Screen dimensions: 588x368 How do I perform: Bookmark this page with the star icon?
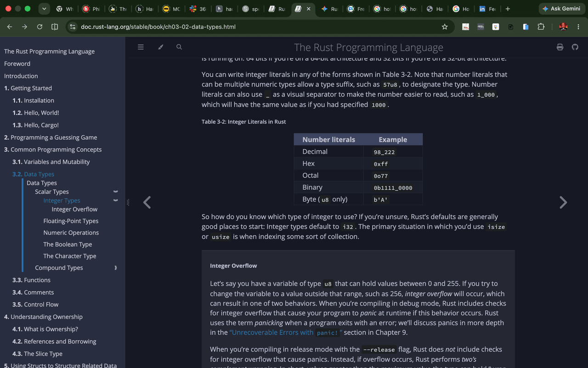click(445, 27)
